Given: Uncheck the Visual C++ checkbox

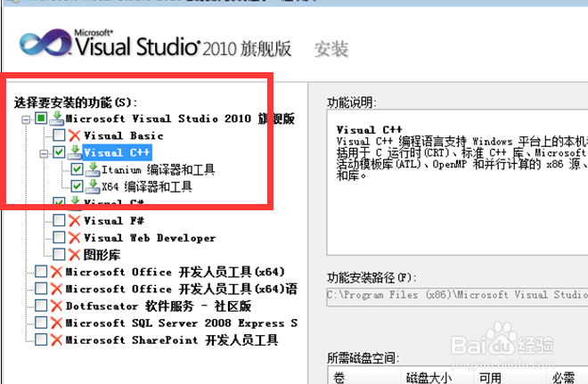Looking at the screenshot, I should (x=59, y=152).
